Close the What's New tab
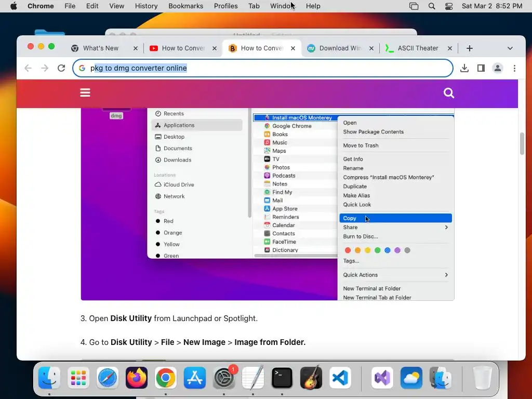Viewport: 532px width, 399px height. pos(136,48)
